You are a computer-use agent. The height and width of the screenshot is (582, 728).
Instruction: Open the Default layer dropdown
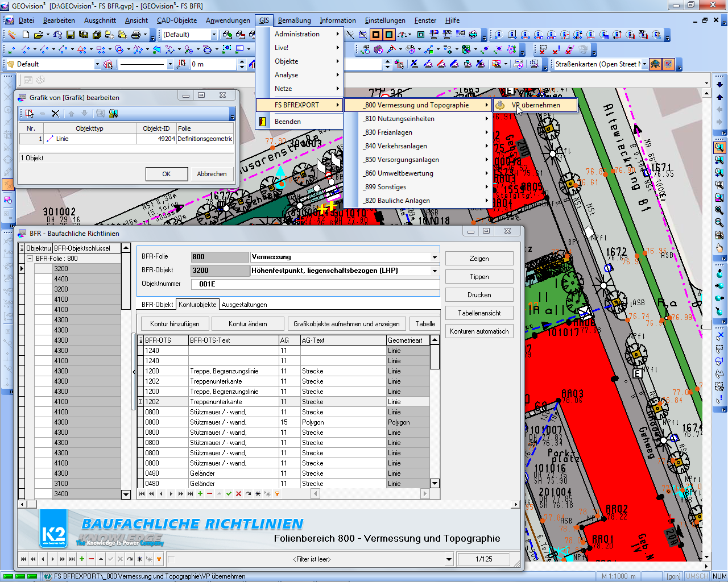(x=97, y=64)
